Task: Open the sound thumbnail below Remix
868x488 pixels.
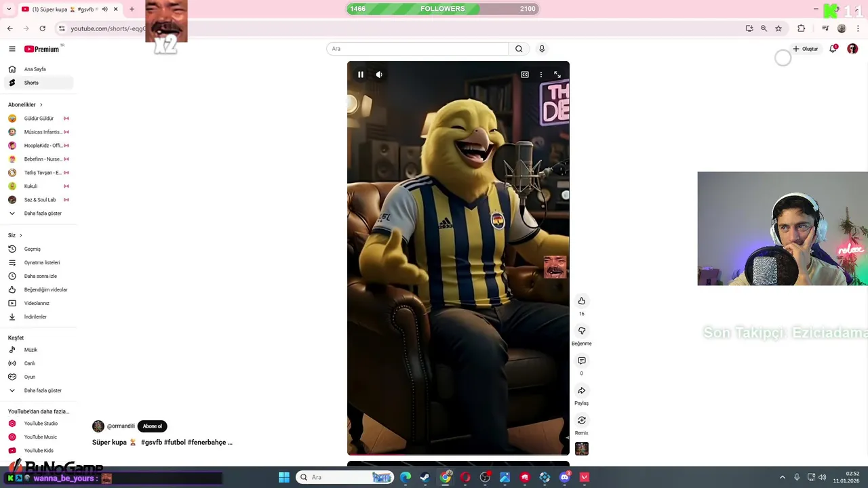Action: [x=581, y=449]
